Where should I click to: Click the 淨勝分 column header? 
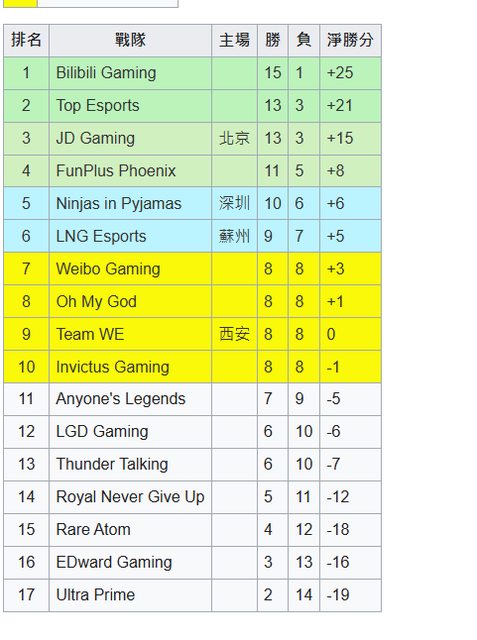point(350,40)
